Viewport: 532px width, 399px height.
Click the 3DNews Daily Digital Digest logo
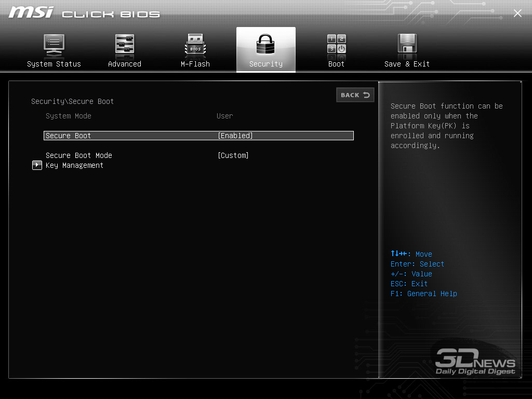(475, 362)
